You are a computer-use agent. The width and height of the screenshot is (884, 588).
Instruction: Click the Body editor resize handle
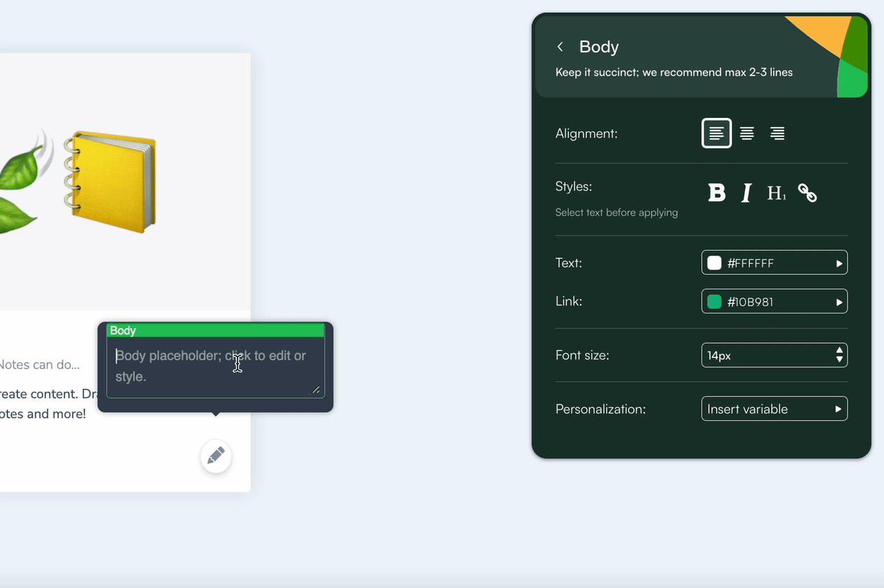click(x=317, y=390)
